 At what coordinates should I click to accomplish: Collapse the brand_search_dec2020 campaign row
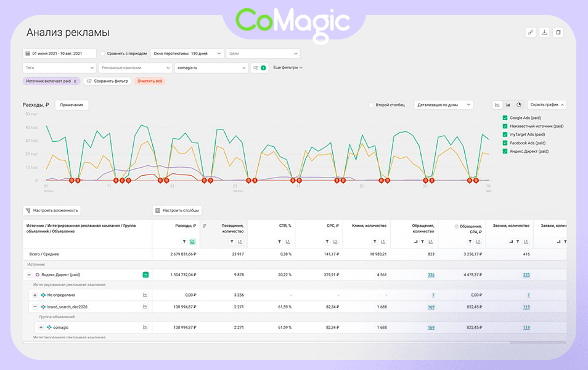tap(35, 307)
